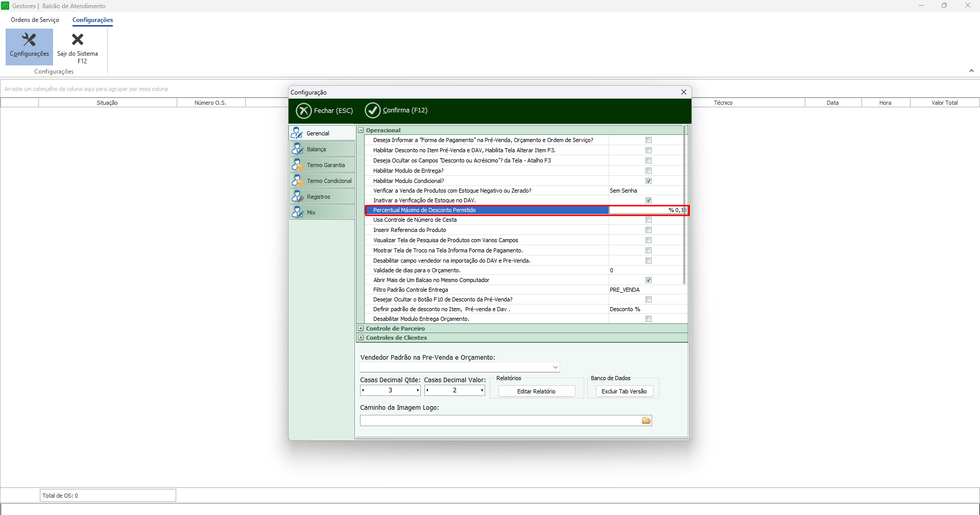Click the Configurações wrench icon
The width and height of the screenshot is (980, 515).
[x=29, y=40]
